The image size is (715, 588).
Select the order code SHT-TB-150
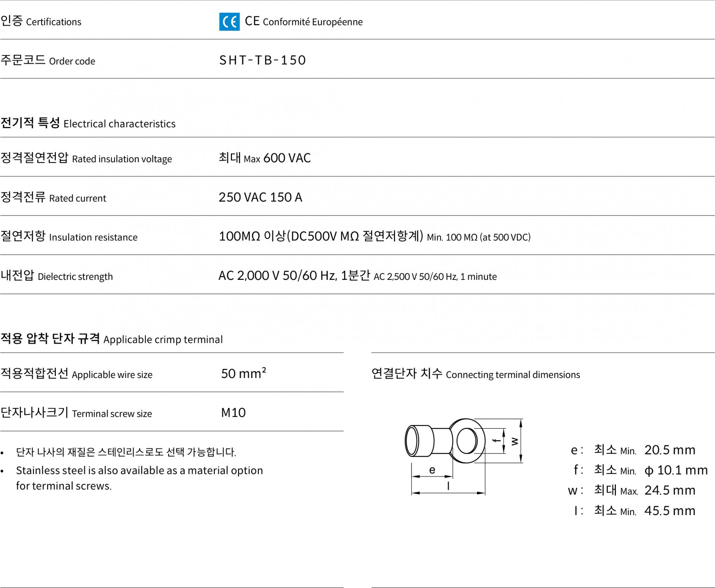(263, 60)
